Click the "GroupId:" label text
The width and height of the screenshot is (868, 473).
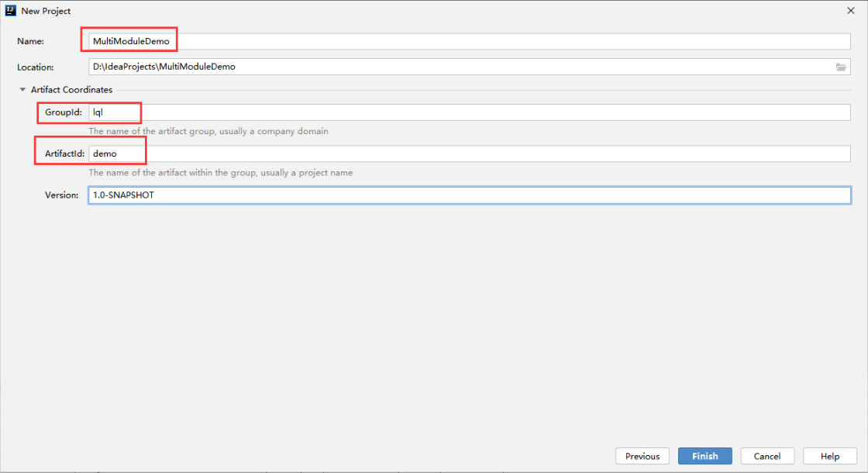(x=64, y=112)
